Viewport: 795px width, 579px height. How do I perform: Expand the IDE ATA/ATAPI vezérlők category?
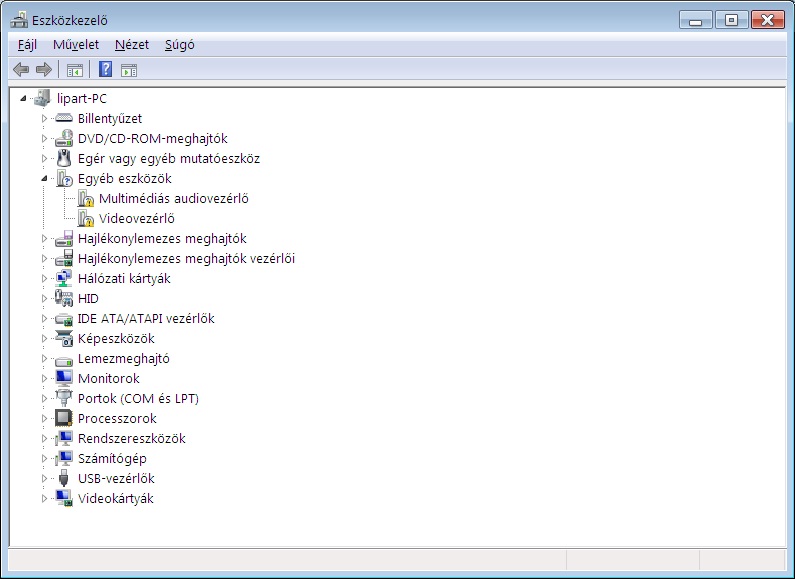[x=44, y=318]
